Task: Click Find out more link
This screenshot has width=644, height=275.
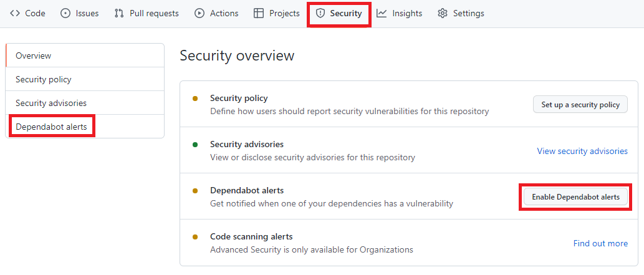Action: [x=600, y=243]
